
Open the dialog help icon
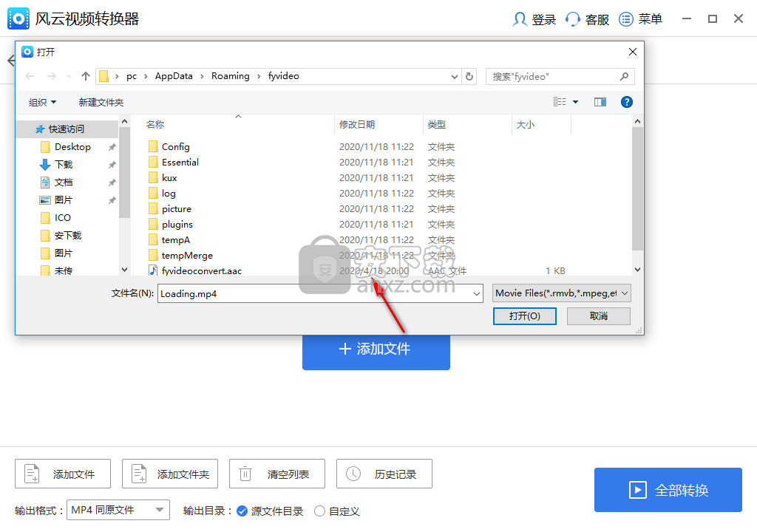coord(627,102)
